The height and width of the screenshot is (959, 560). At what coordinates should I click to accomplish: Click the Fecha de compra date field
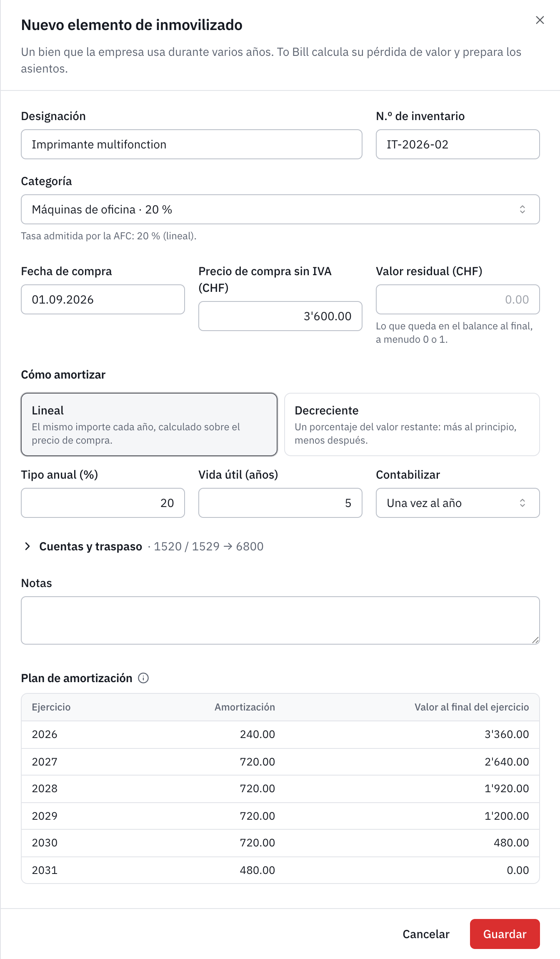point(103,299)
